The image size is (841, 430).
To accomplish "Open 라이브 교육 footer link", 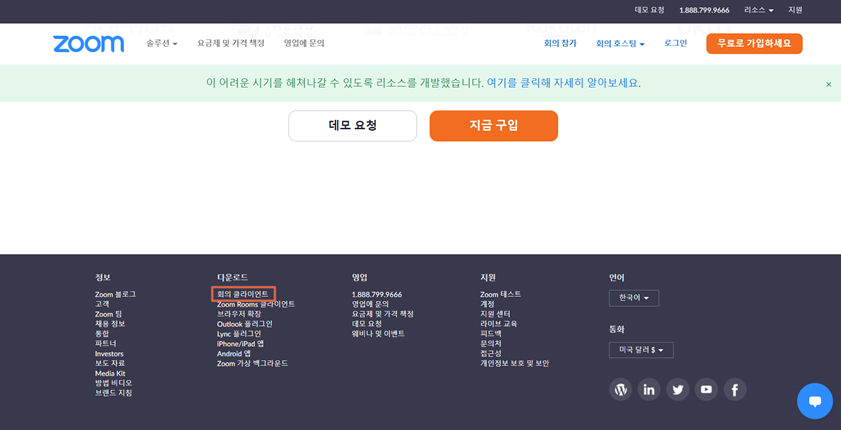I will [x=498, y=324].
